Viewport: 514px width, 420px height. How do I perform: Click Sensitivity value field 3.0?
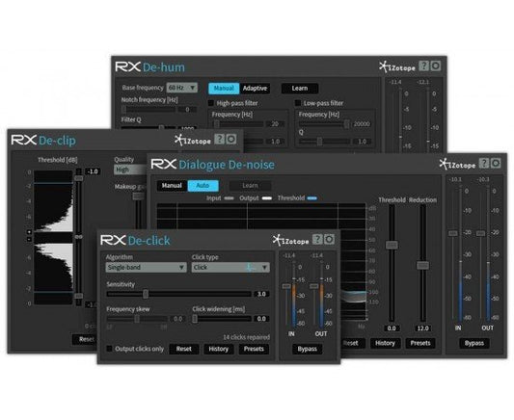click(x=261, y=294)
